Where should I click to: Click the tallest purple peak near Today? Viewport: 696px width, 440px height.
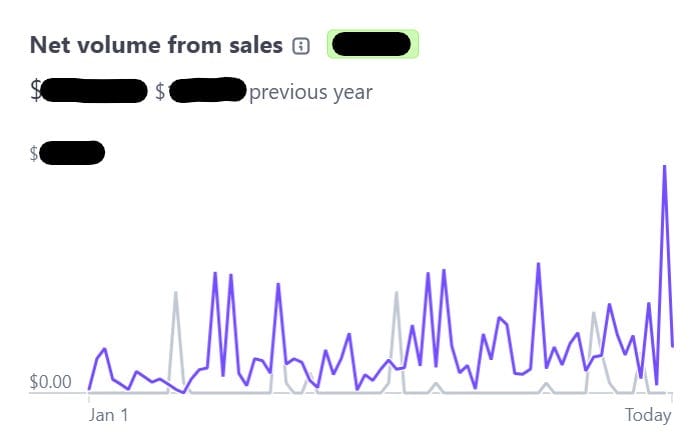[x=664, y=166]
